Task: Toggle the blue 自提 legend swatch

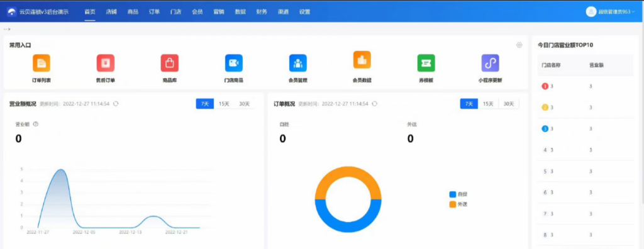Action: click(453, 194)
